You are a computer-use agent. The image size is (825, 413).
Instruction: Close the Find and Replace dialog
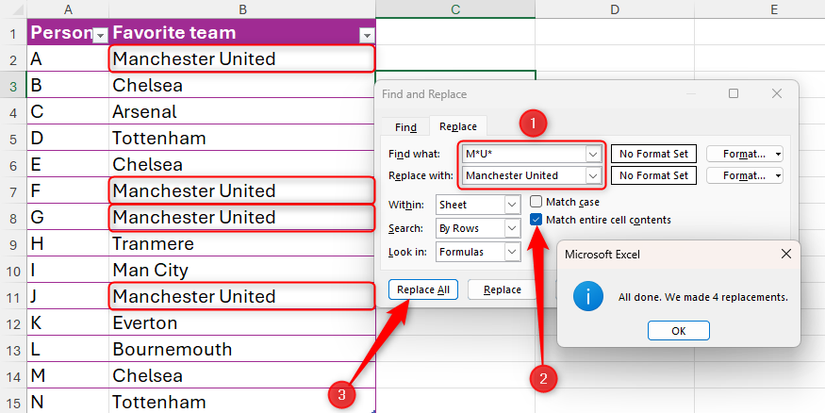pos(777,94)
